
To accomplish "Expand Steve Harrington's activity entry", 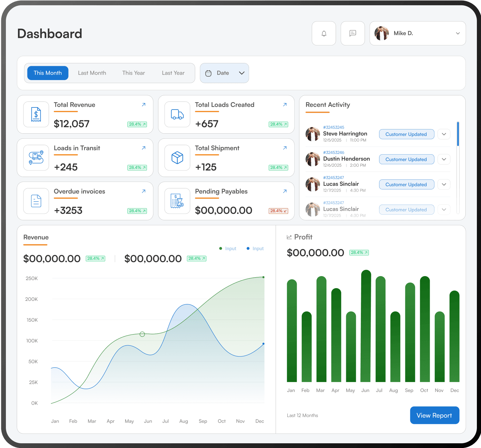I will tap(444, 134).
